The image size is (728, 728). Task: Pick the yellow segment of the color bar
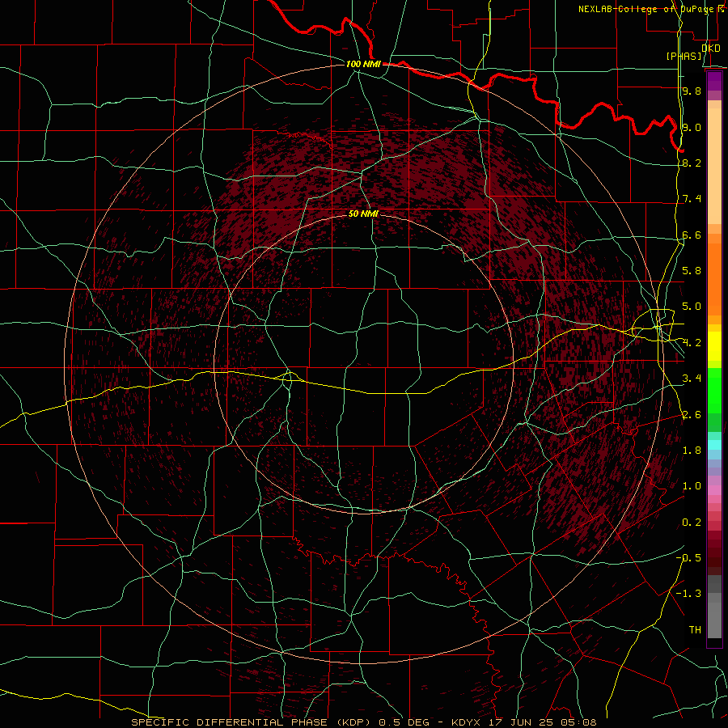714,346
